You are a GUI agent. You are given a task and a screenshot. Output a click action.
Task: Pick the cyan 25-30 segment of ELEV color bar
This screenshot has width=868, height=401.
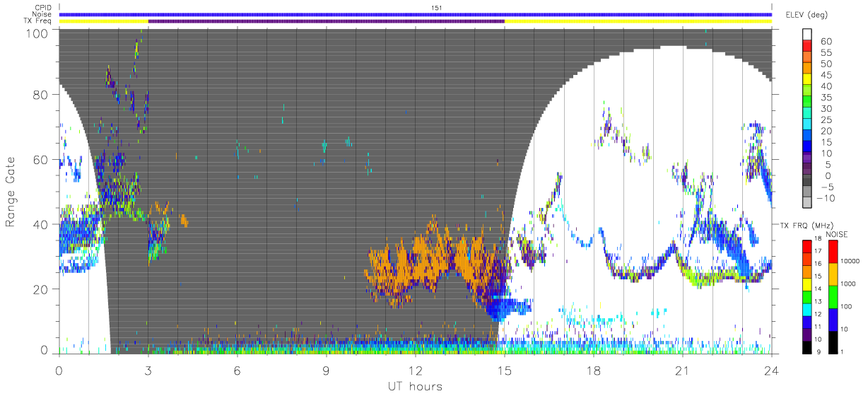click(x=807, y=114)
